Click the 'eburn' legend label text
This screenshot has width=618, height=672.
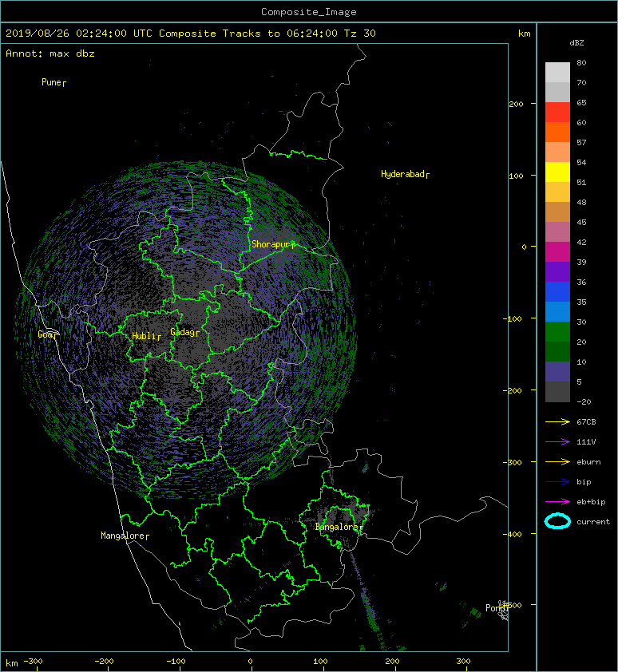click(x=588, y=462)
